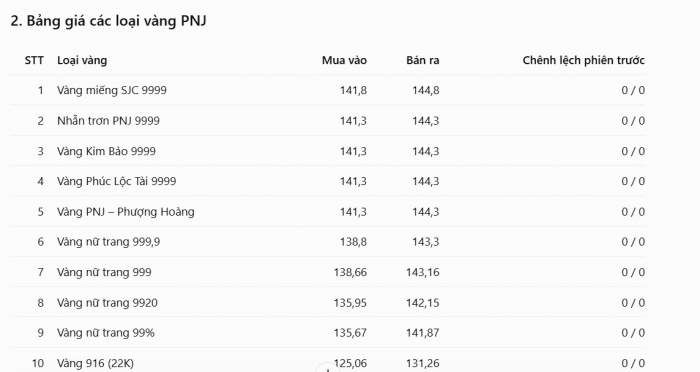Click the circular button at bottom center
Screen dimensions: 700x372
click(328, 368)
